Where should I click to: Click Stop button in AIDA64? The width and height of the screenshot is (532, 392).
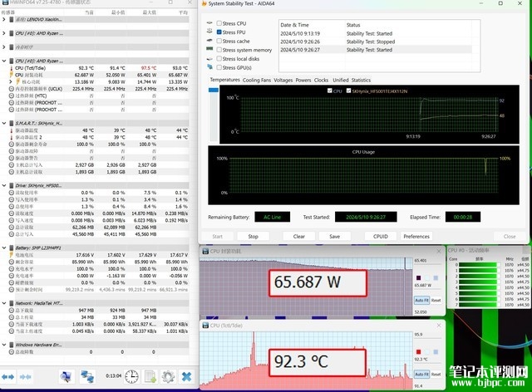click(x=253, y=237)
